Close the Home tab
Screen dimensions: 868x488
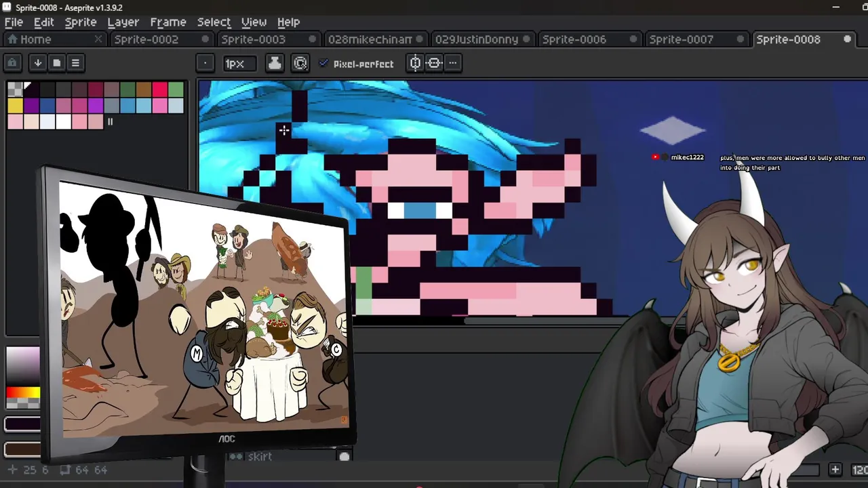coord(98,39)
